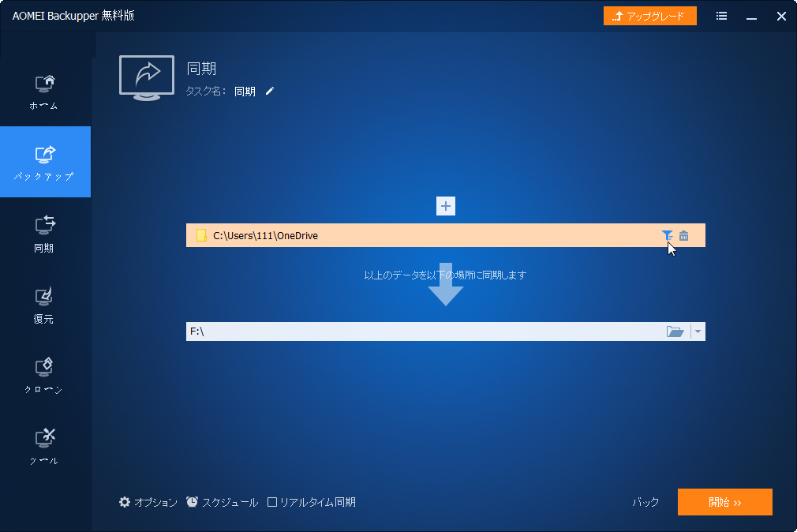Enable the リアルタイム同期 checkbox
797x532 pixels.
[272, 503]
